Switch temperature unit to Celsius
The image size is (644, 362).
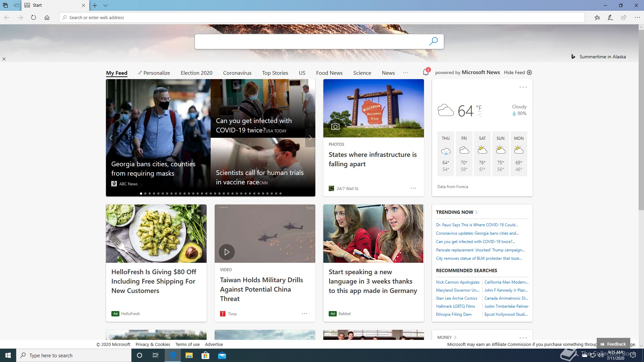click(x=480, y=115)
